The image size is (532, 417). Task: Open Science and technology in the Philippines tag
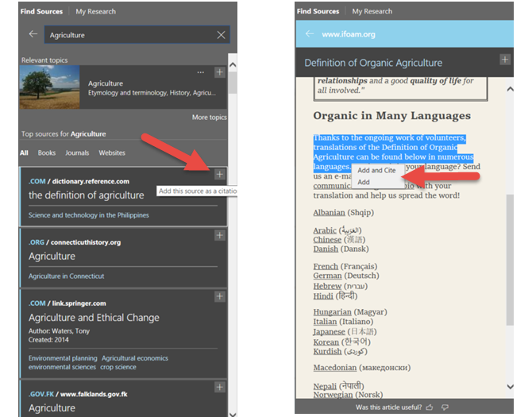tap(89, 215)
